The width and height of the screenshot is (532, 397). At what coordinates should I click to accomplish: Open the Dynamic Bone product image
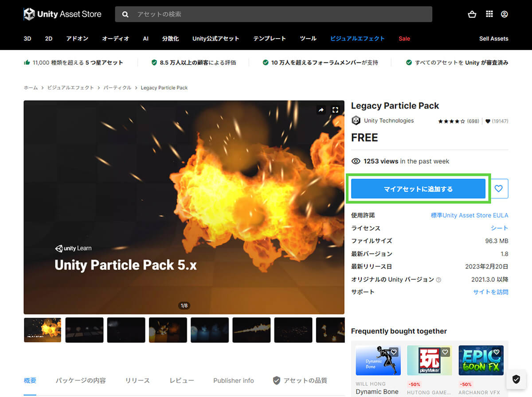[378, 361]
